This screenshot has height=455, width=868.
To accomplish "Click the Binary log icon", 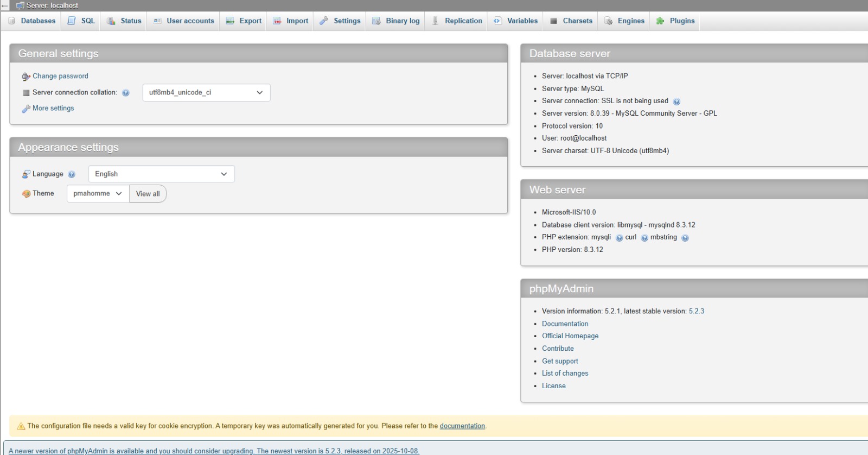I will (376, 21).
